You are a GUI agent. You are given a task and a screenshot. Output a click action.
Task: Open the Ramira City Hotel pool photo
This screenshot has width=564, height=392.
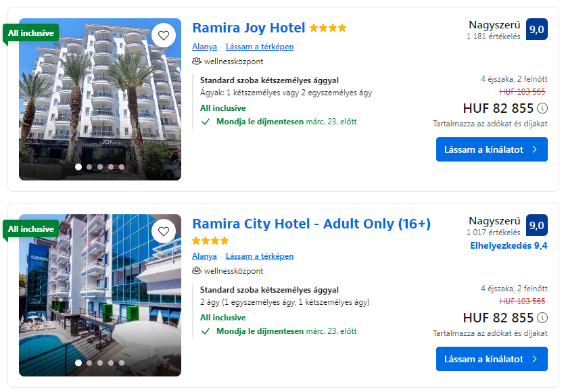(100, 297)
